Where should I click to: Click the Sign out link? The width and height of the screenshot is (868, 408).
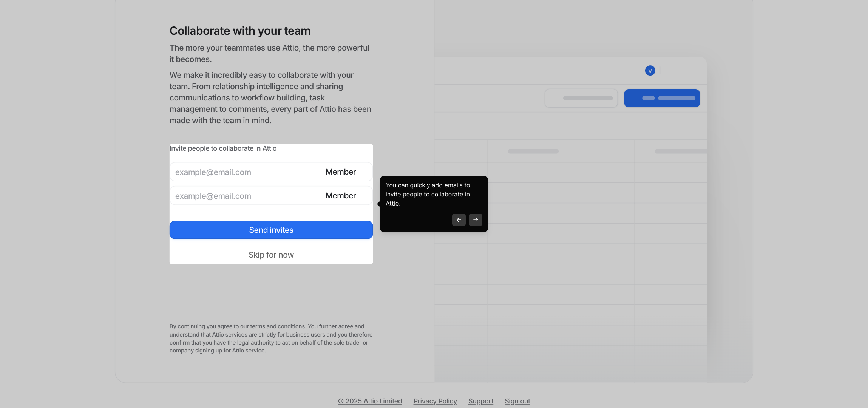tap(517, 401)
